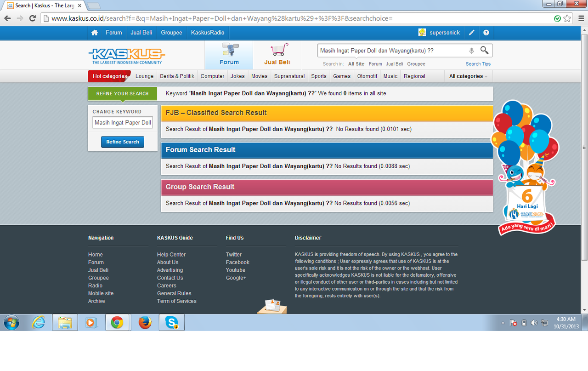The height and width of the screenshot is (371, 588).
Task: Open KaskusRadio in the top navigation bar
Action: pyautogui.click(x=208, y=33)
